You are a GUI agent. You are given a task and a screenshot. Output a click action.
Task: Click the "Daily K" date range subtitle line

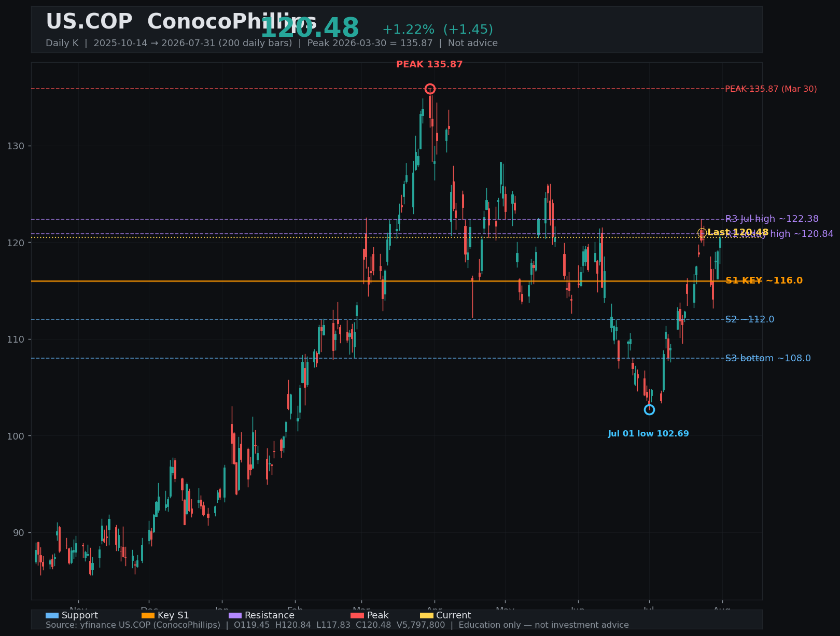(272, 43)
